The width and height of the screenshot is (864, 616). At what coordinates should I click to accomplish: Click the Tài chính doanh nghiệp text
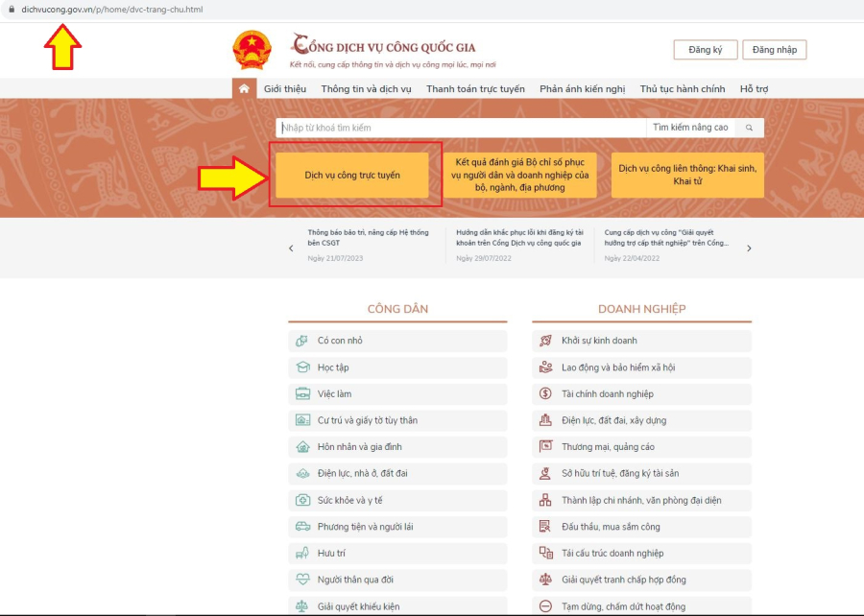608,393
